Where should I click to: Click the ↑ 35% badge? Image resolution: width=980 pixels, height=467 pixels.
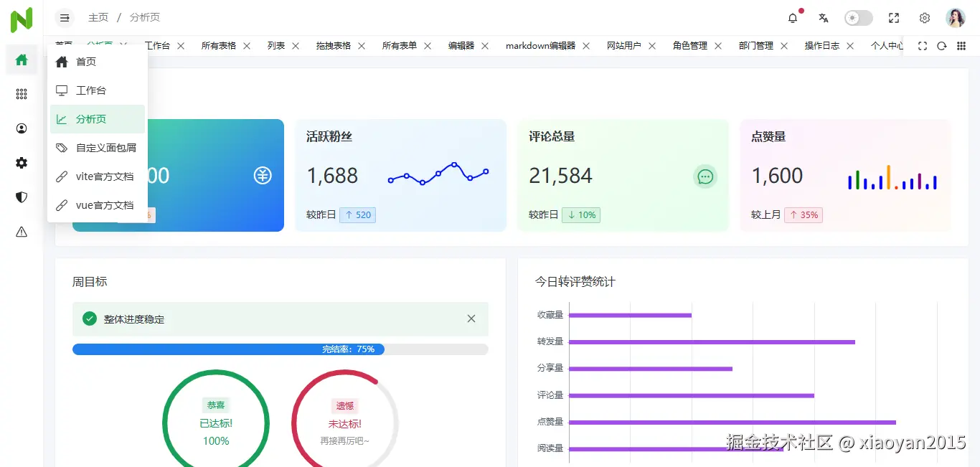coord(804,214)
